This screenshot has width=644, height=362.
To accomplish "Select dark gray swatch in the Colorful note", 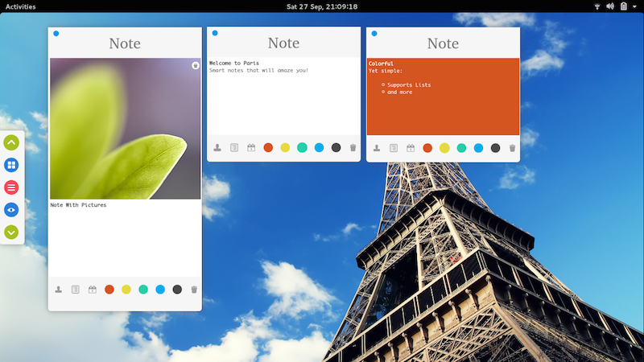I will pos(495,148).
